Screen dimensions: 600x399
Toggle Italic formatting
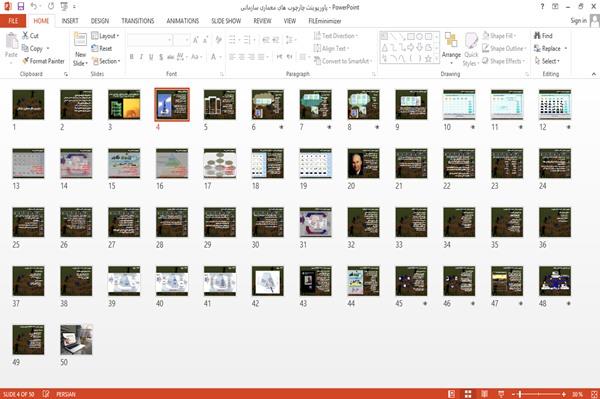[141, 57]
